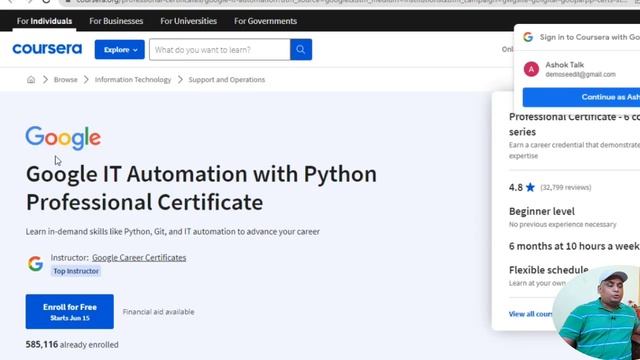Open the Browse breadcrumb link
Viewport: 640px width, 360px height.
(65, 80)
